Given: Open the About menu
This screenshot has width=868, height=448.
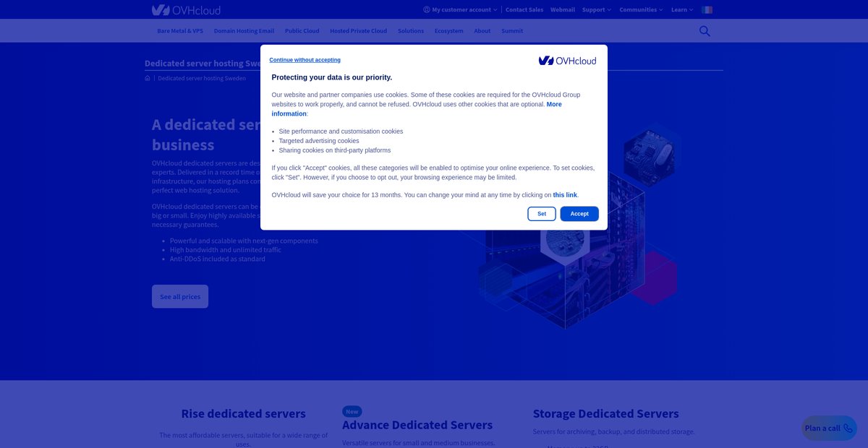Looking at the screenshot, I should [x=482, y=31].
